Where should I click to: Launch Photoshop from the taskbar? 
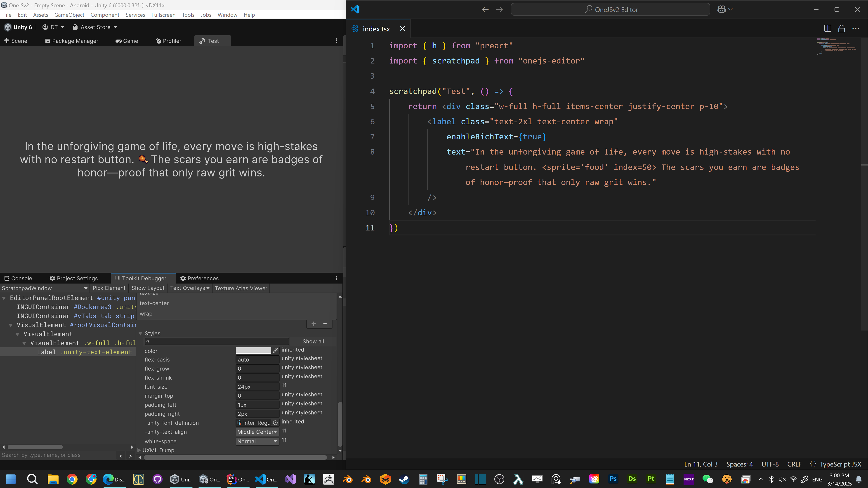point(613,479)
